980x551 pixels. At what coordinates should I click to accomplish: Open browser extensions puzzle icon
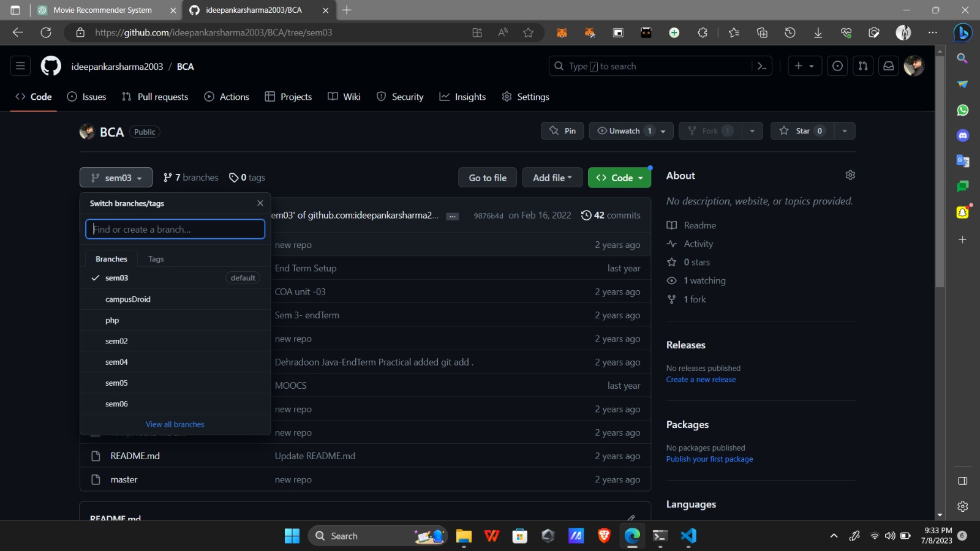(703, 32)
